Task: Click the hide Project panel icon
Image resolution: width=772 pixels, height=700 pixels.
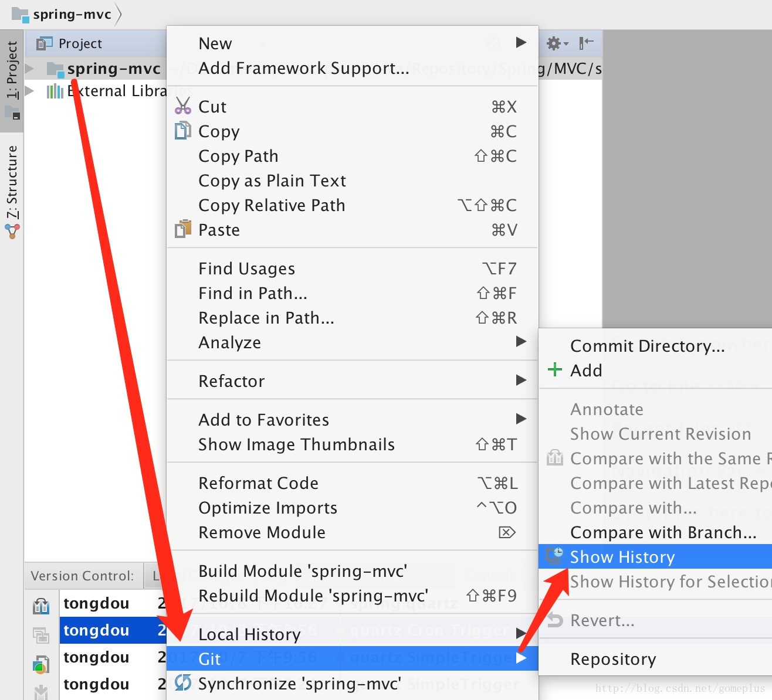Action: [x=586, y=43]
